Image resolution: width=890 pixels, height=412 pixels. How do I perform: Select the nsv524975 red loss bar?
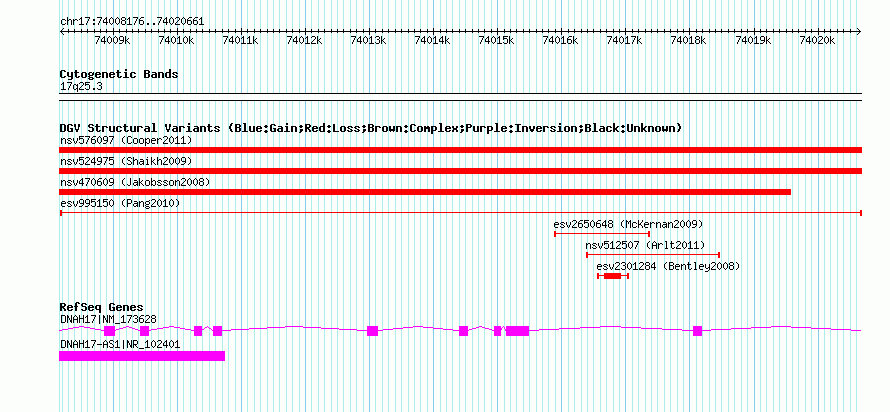pyautogui.click(x=460, y=171)
